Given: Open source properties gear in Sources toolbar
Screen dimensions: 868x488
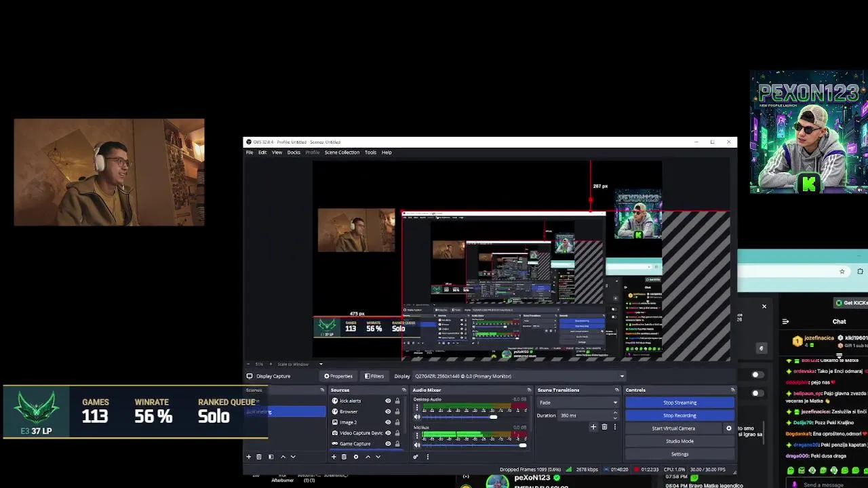Looking at the screenshot, I should [355, 457].
